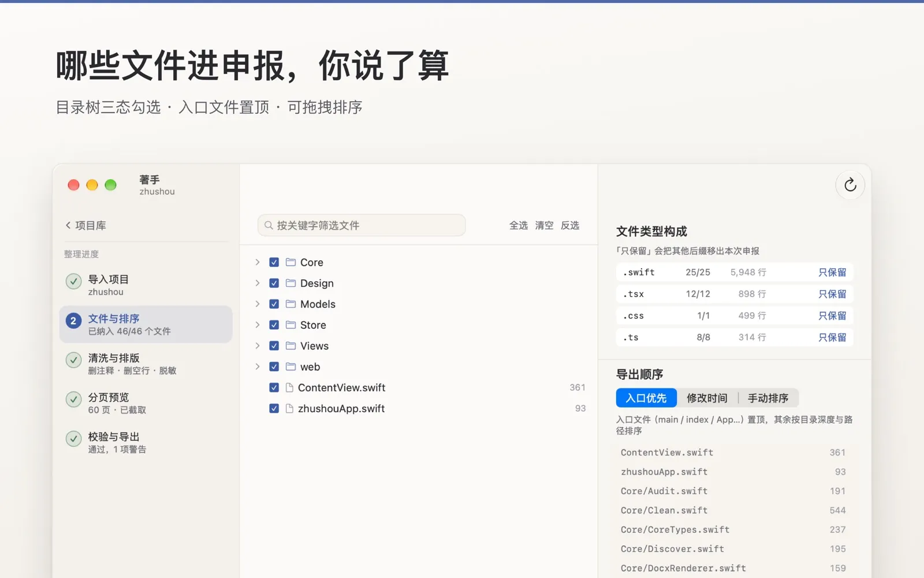Click the 导入项目 completed checkmark icon
Image resolution: width=924 pixels, height=578 pixels.
click(73, 281)
